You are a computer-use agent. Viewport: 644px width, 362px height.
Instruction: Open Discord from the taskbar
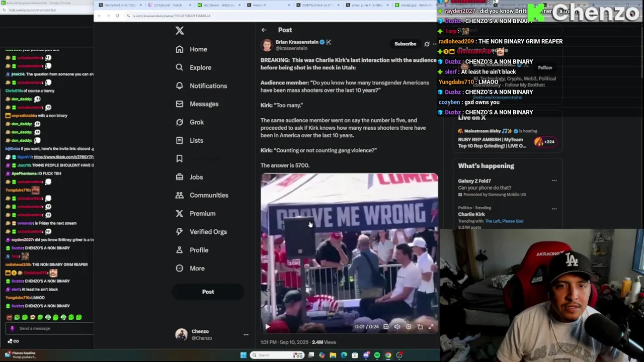pos(366,355)
